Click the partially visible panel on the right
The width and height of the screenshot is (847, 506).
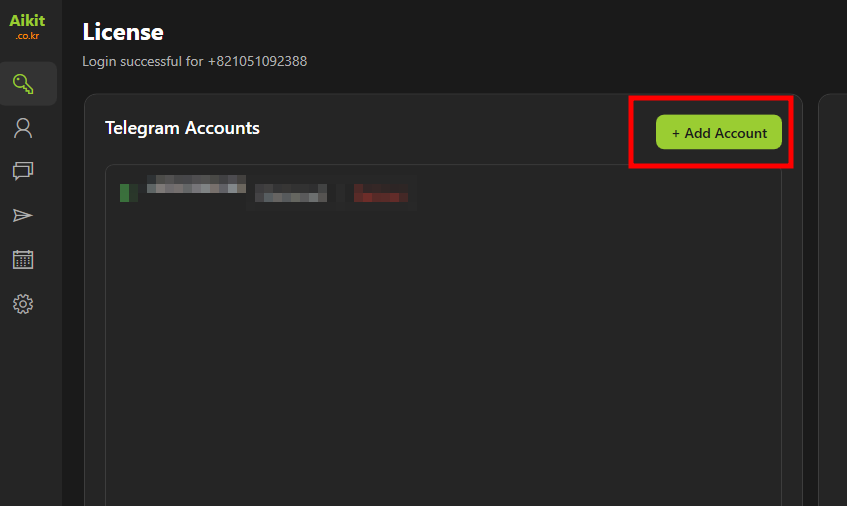[x=832, y=300]
